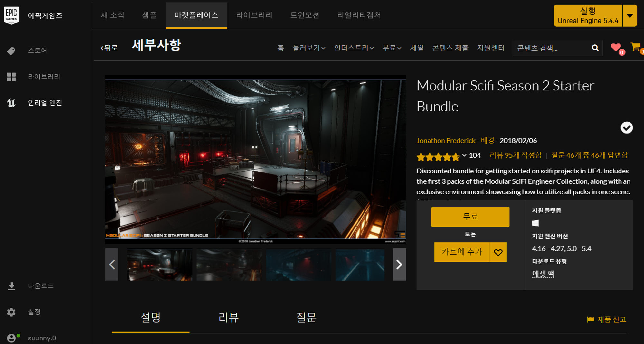644x344 pixels.
Task: Click the engine versions 4.16 - 4.27, 5.0 - 5.4 text
Action: [x=562, y=249]
